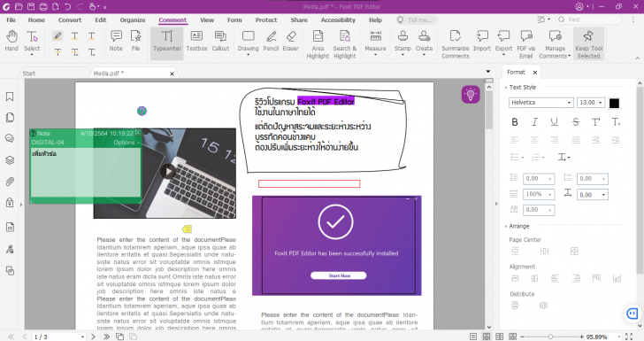Select the Callout tool
644x341 pixels.
tap(220, 41)
